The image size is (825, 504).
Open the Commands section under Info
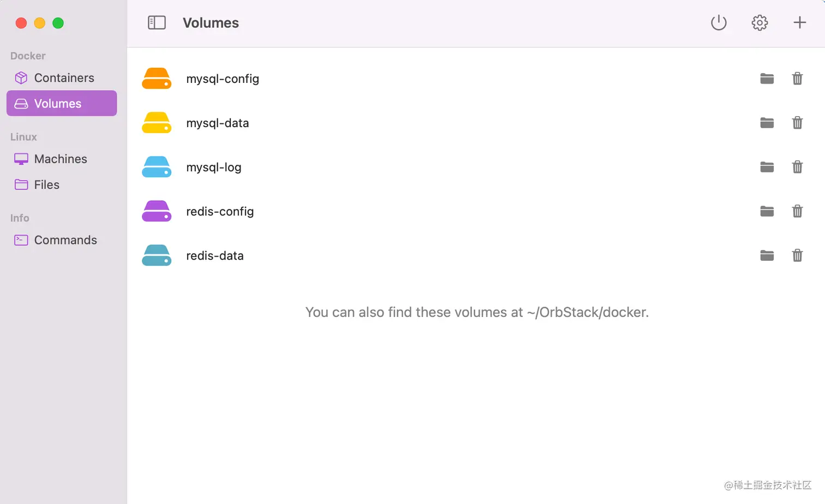[x=65, y=240]
